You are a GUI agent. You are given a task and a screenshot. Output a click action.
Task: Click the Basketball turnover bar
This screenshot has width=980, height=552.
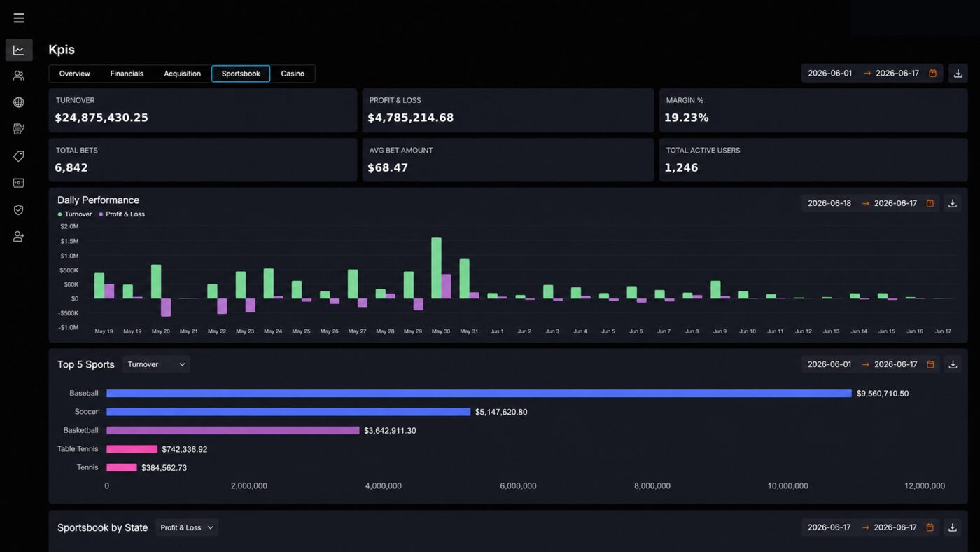point(233,430)
